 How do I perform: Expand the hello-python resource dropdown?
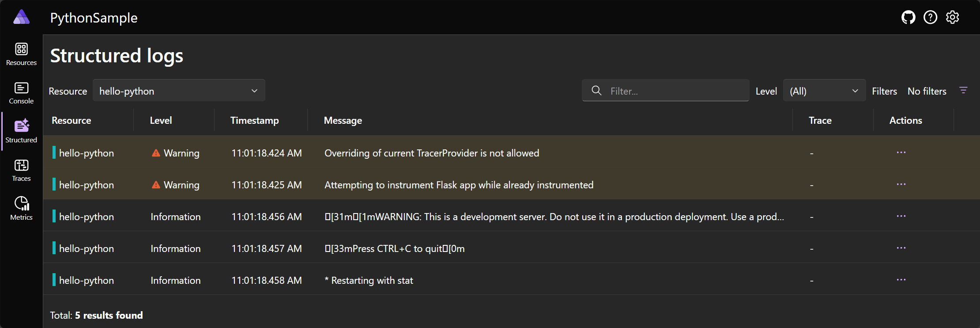tap(179, 91)
